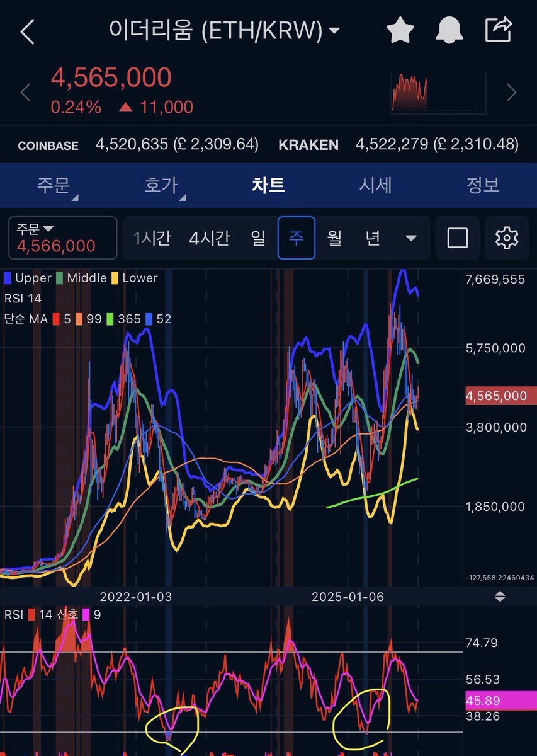
Task: Select the 1시간 timeframe button
Action: [x=153, y=238]
